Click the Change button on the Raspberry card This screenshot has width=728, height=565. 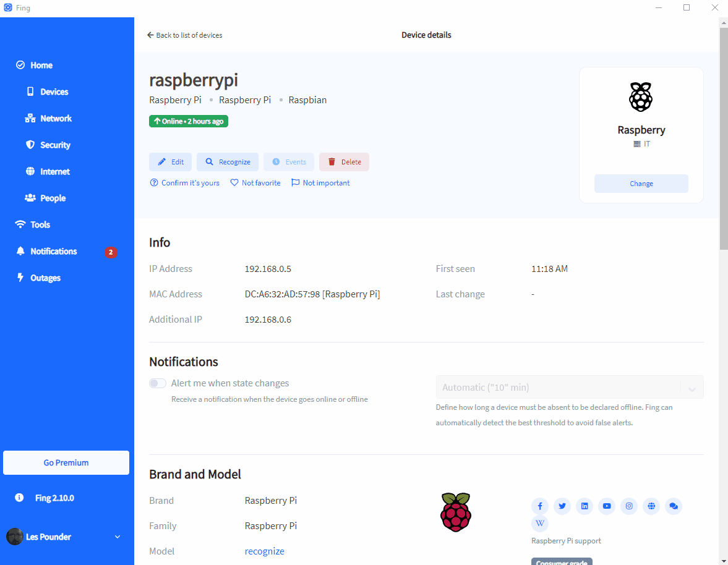pos(641,184)
